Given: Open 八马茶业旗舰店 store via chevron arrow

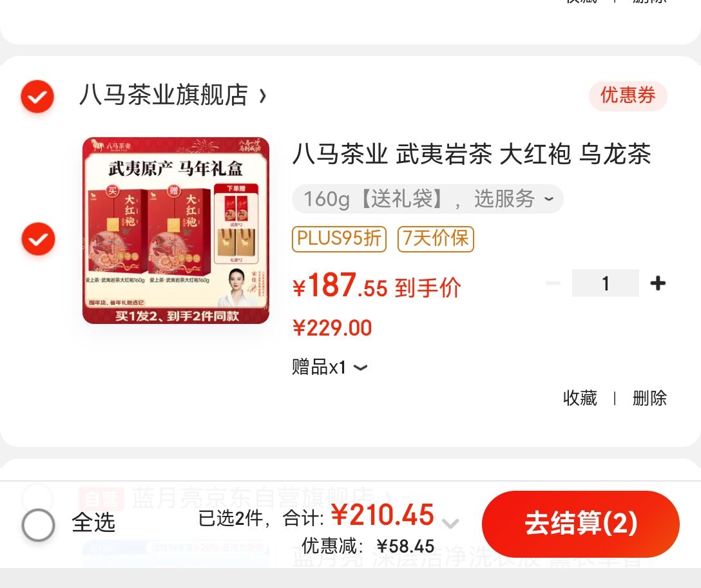Looking at the screenshot, I should [263, 95].
